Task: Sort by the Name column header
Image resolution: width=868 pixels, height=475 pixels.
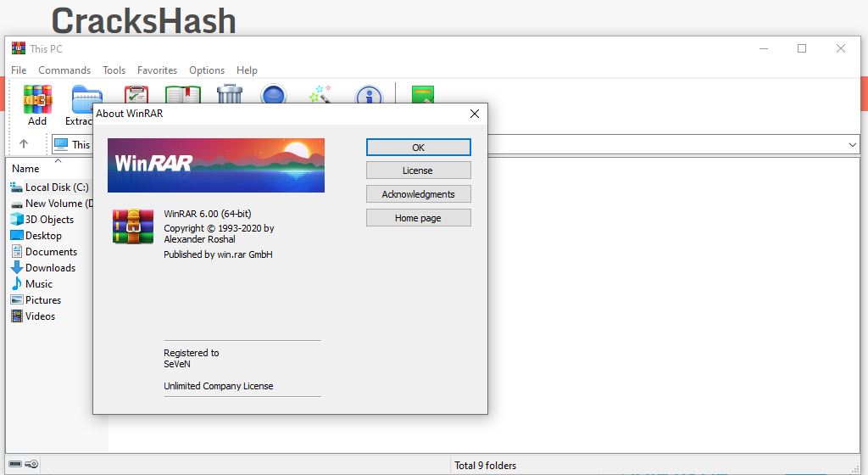Action: (x=25, y=169)
